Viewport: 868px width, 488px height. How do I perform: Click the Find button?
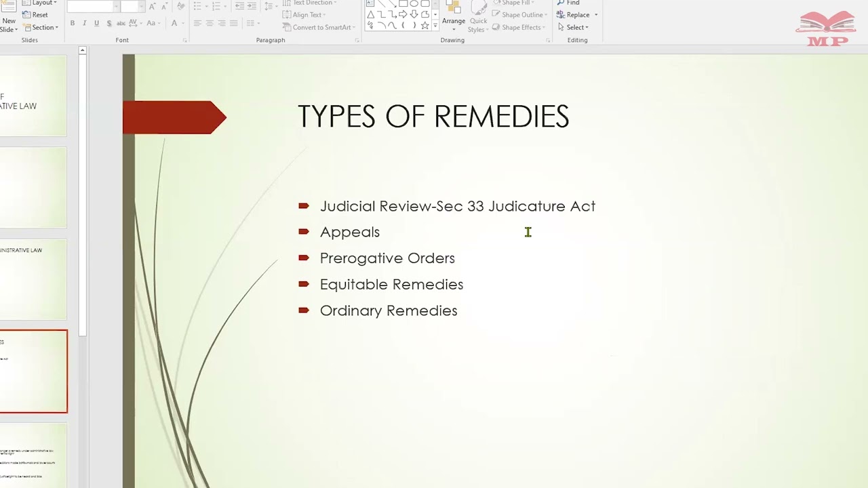click(568, 3)
